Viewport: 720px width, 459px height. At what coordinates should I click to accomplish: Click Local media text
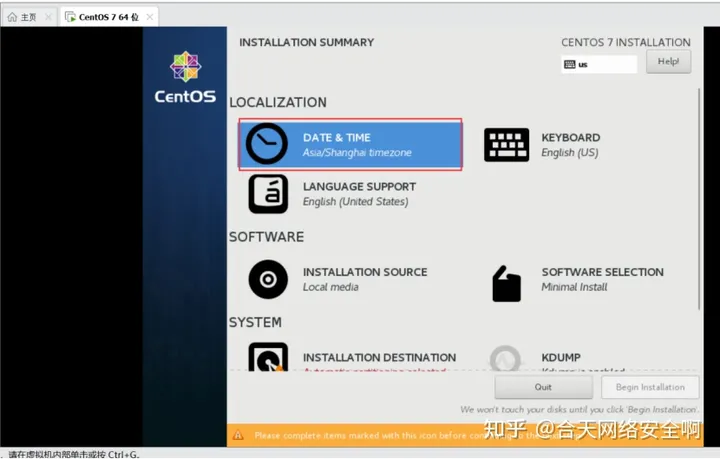pyautogui.click(x=331, y=287)
